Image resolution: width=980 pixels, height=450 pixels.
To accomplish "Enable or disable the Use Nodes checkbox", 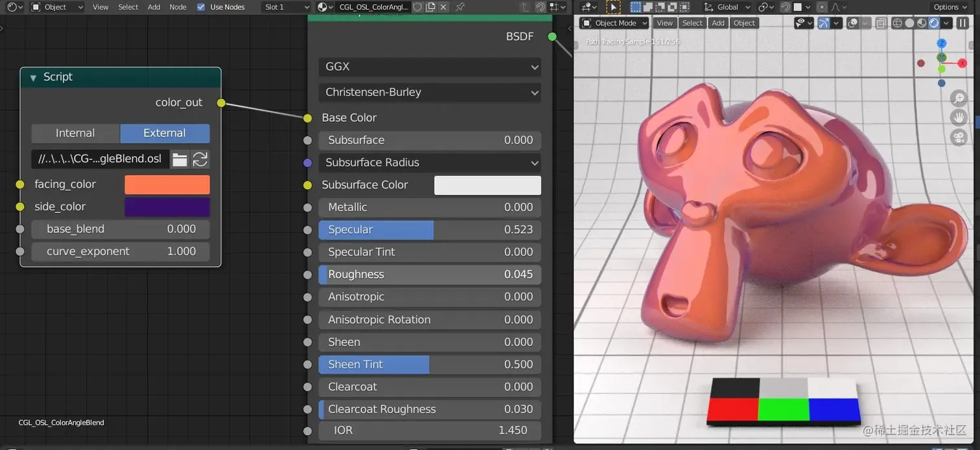I will (201, 7).
